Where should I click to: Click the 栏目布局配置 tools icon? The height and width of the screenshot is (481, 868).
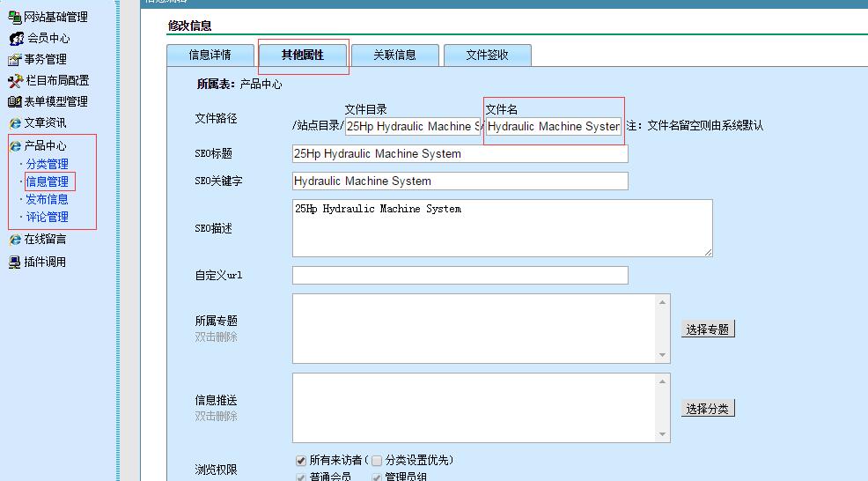(15, 80)
